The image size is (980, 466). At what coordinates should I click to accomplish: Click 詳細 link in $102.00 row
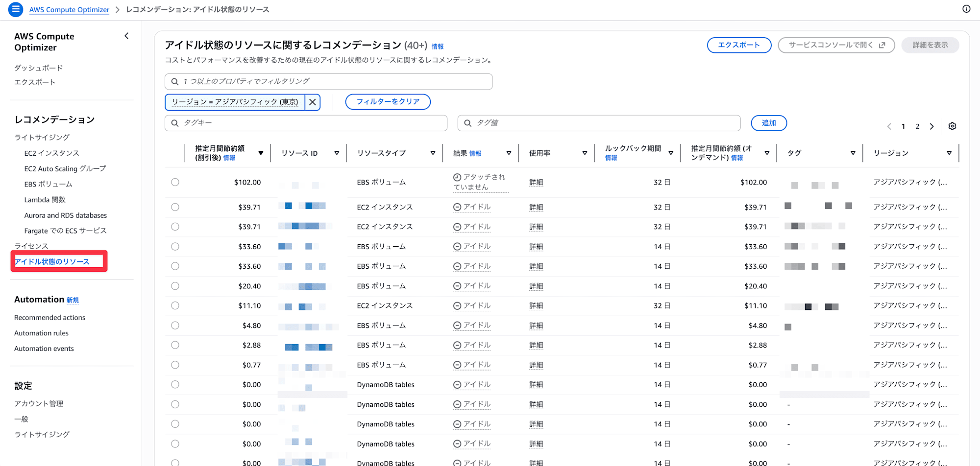(x=536, y=182)
